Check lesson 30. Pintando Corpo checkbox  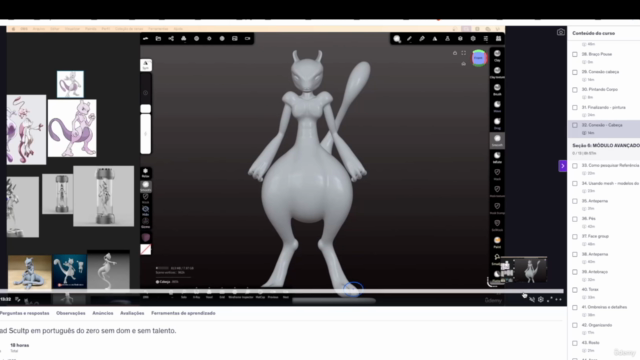575,90
